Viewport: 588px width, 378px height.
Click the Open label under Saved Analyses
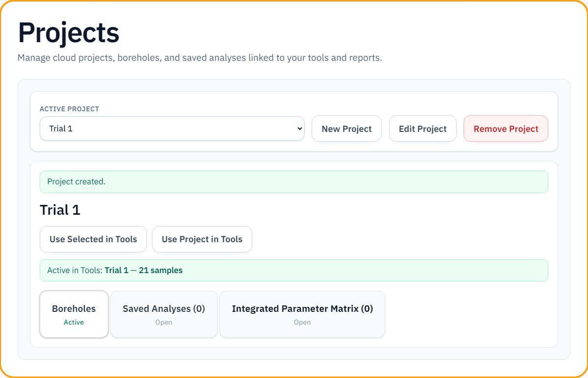click(164, 322)
